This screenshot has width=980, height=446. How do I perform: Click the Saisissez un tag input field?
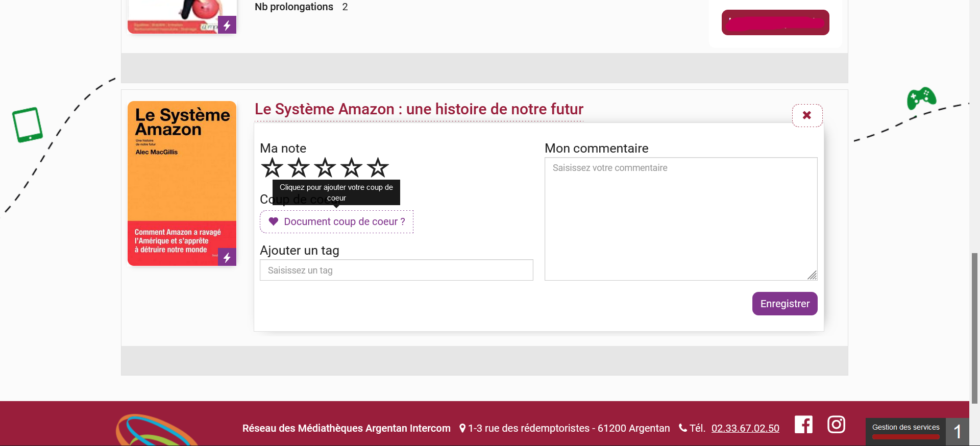coord(397,270)
